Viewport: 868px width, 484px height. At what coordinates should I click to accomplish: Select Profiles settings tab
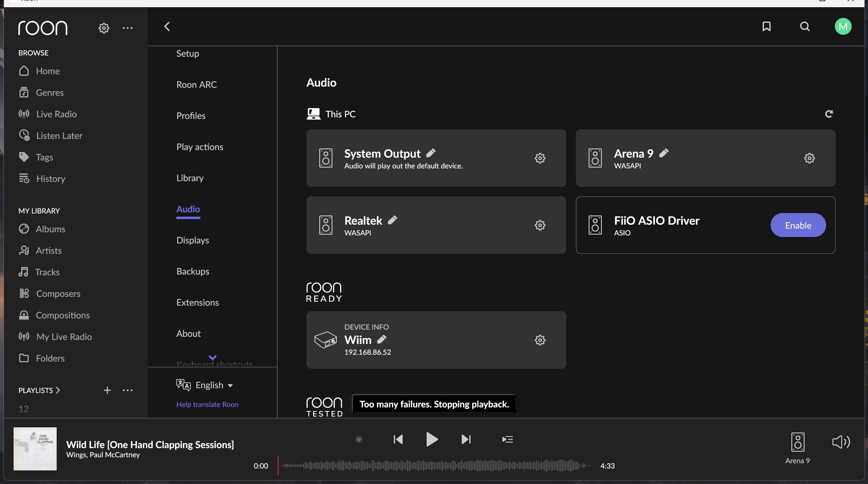(191, 116)
